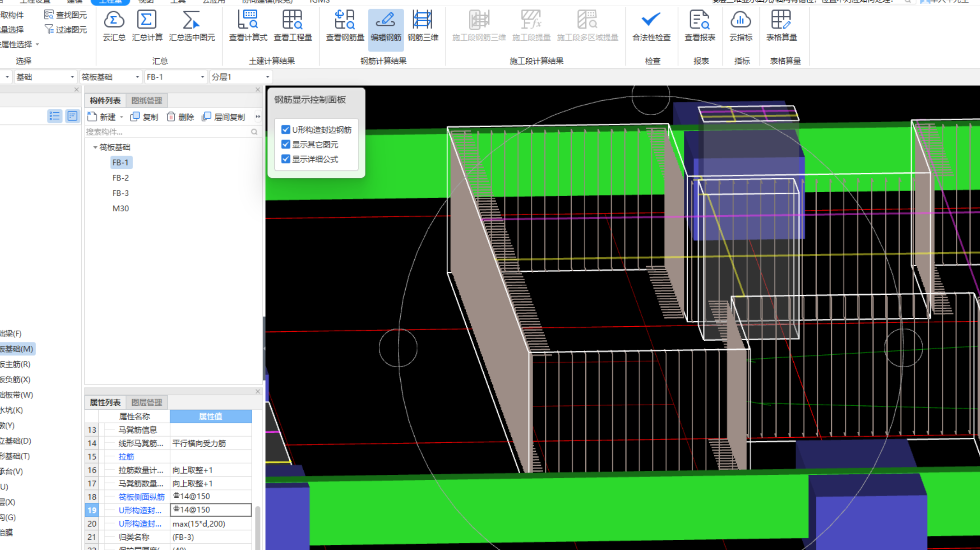The image size is (980, 550).
Task: Expand more toolbar options in 构件列表
Action: pos(258,117)
